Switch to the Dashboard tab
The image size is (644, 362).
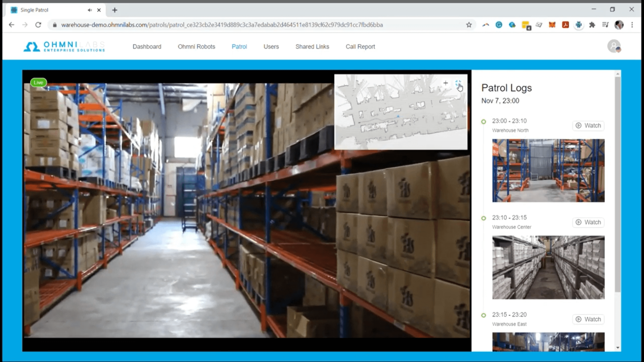pos(147,46)
